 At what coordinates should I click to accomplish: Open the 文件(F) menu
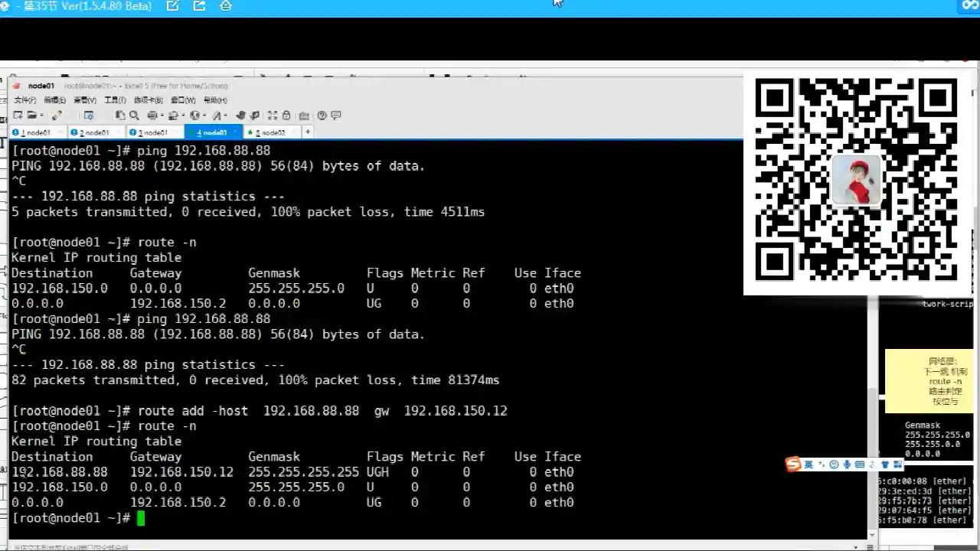pos(25,100)
